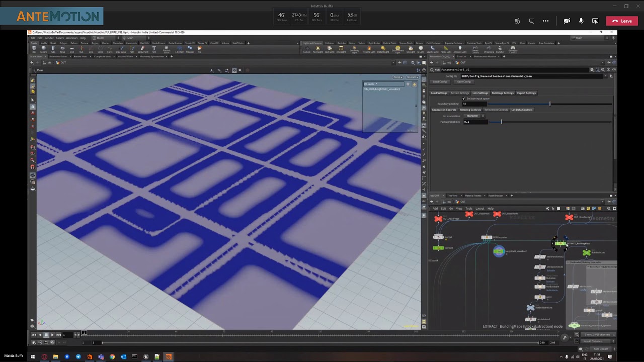Viewport: 644px width, 362px height.
Task: Select the heightfield_visualize2 node
Action: (x=499, y=251)
